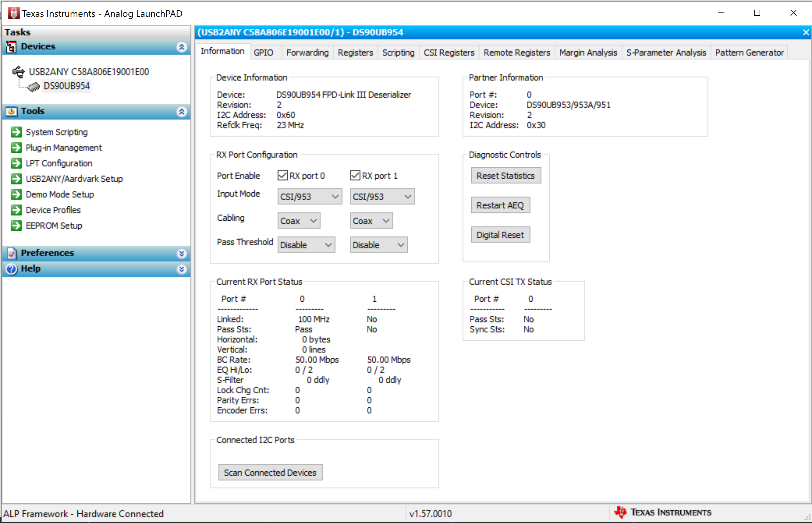Open LPT Configuration tool link

click(59, 163)
